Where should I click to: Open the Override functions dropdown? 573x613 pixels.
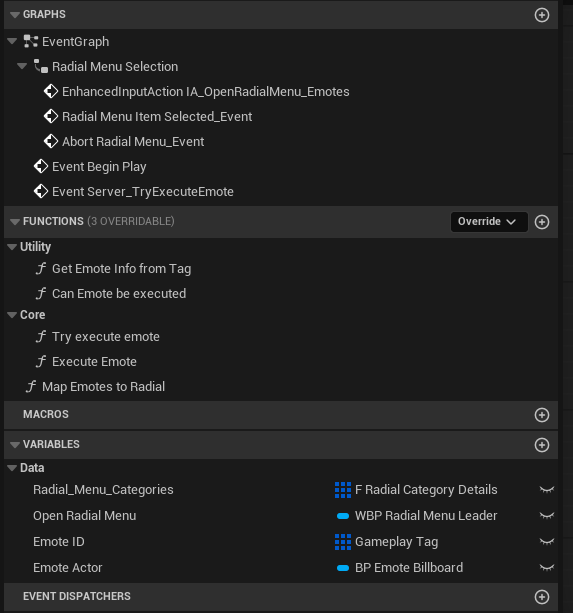tap(489, 222)
